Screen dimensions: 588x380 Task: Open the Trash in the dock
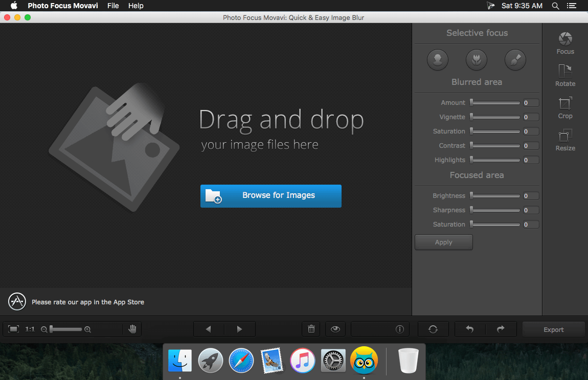[409, 361]
